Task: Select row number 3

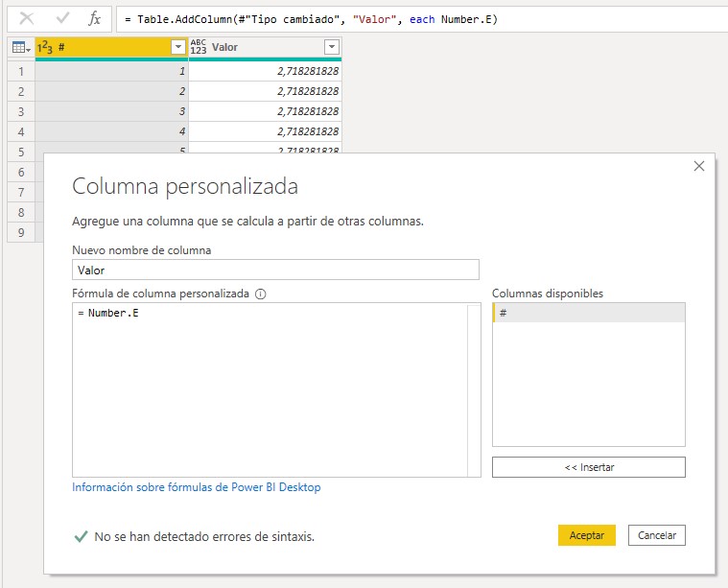Action: [21, 111]
